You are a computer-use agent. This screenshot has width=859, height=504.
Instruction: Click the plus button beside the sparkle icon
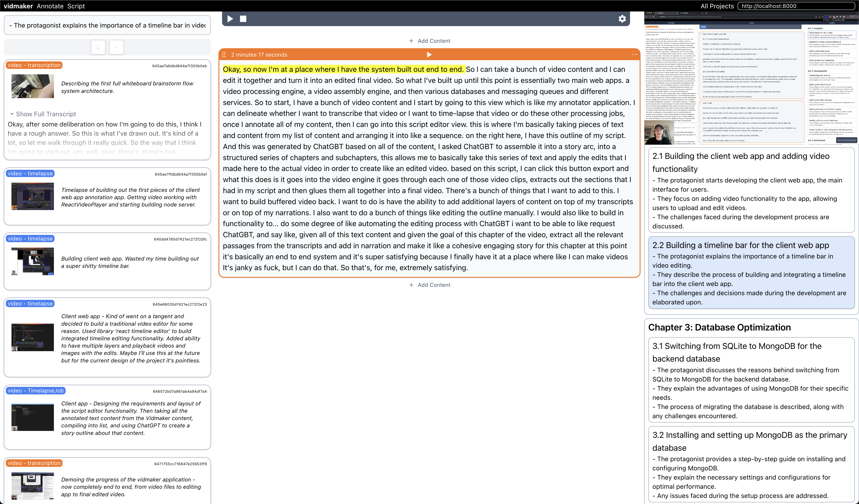click(116, 47)
